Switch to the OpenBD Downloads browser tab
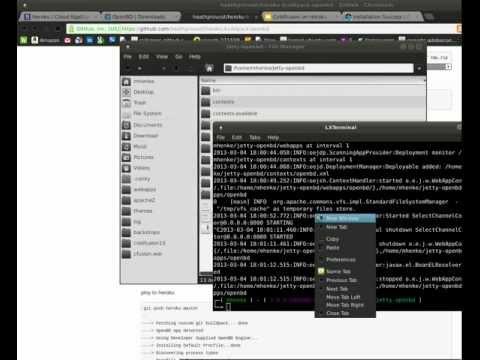 tap(140, 17)
